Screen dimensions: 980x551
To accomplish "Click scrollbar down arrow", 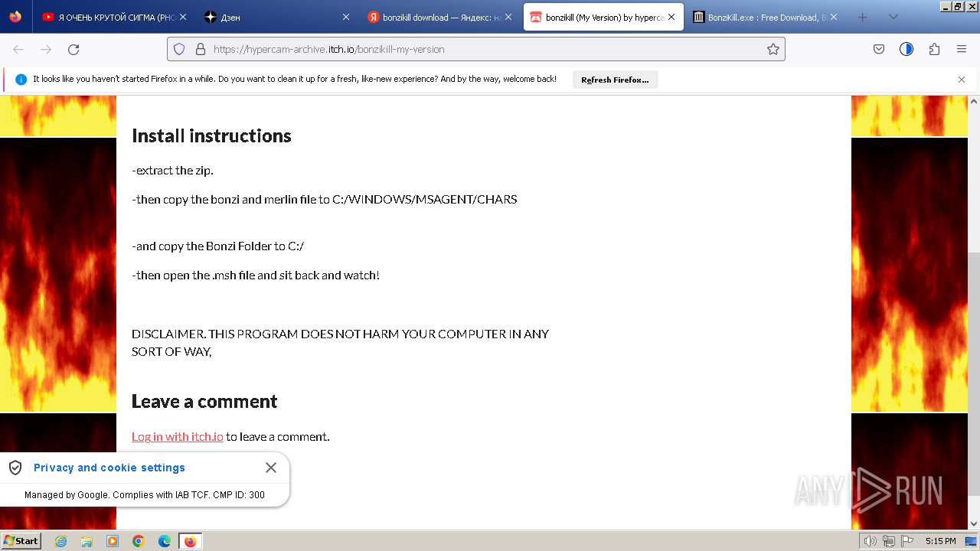I will pos(974,523).
